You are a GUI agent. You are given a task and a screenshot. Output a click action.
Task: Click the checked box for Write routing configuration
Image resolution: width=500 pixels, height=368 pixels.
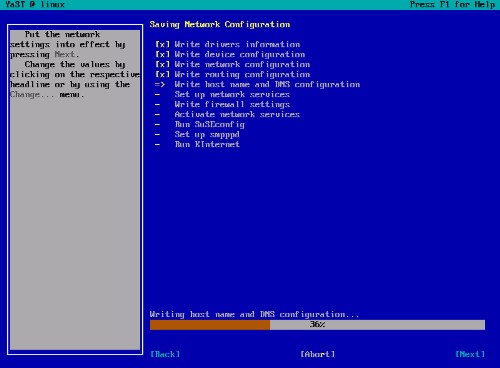point(162,74)
